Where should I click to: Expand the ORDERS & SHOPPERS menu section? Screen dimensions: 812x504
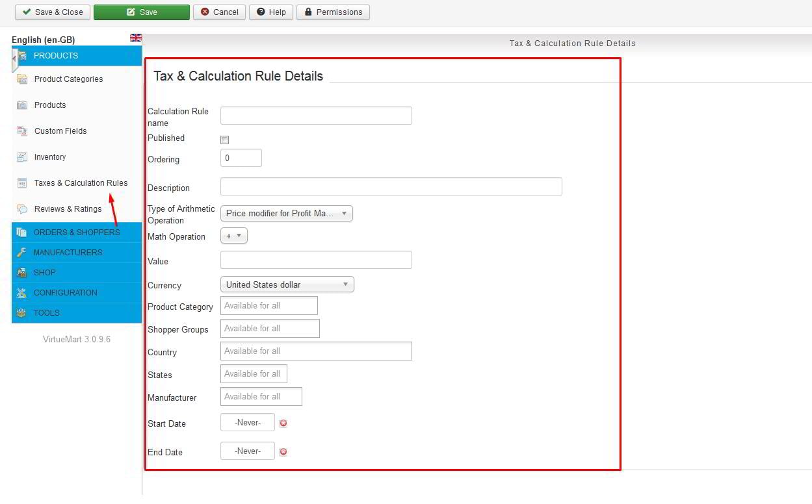[x=77, y=233]
